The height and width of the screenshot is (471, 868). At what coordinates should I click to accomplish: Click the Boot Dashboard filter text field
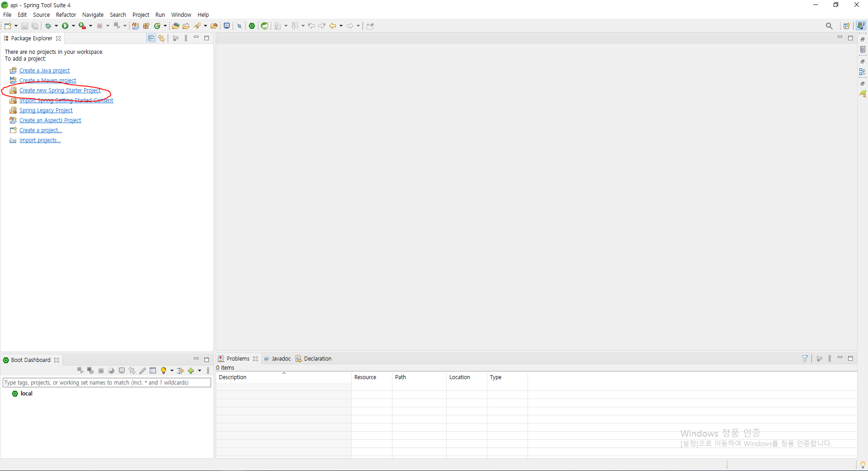coord(107,383)
